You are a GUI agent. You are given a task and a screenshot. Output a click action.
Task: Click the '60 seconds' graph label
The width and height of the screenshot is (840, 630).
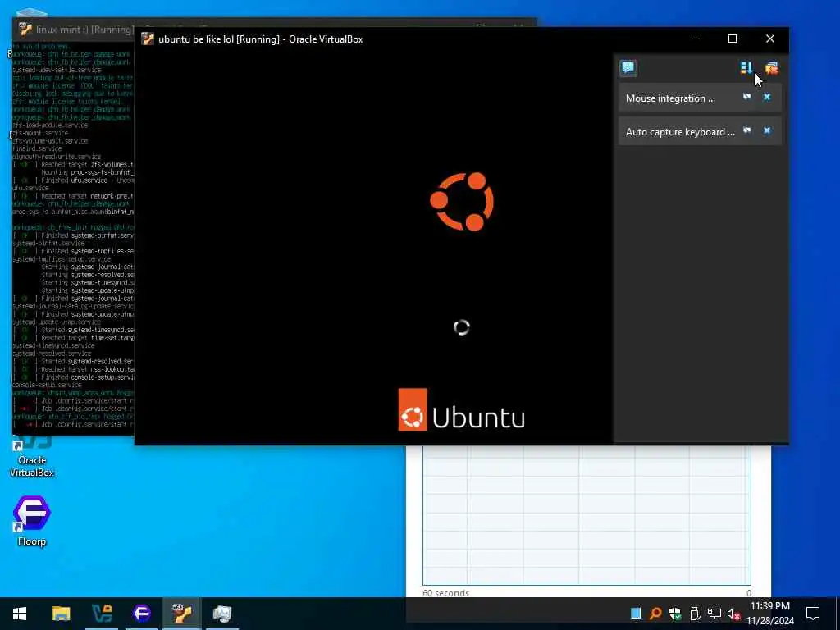[x=445, y=593]
